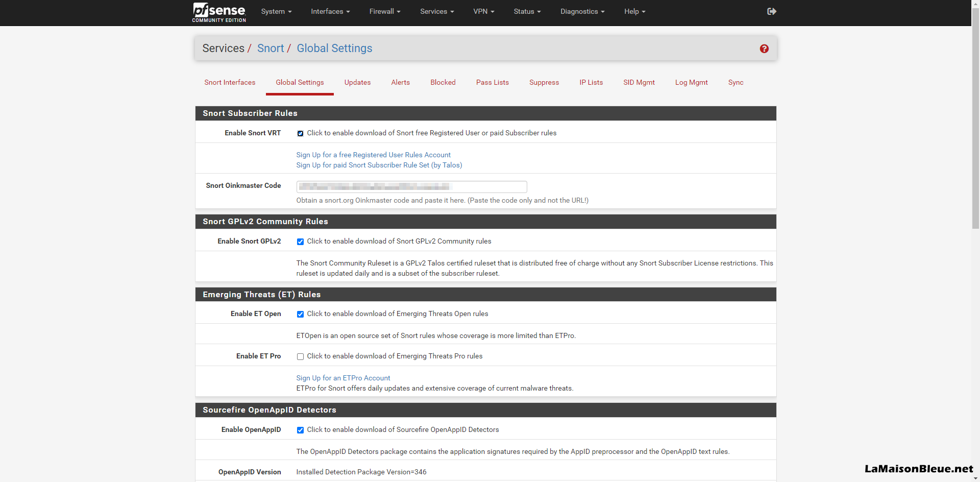The height and width of the screenshot is (482, 980).
Task: Open the VPN dropdown menu
Action: (x=483, y=11)
